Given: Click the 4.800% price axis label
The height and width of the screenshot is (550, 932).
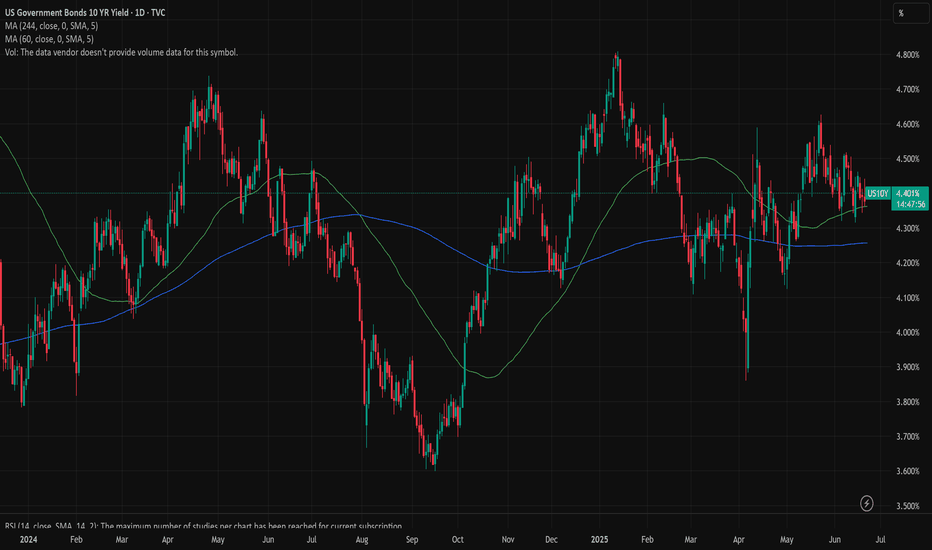Looking at the screenshot, I should pyautogui.click(x=908, y=55).
